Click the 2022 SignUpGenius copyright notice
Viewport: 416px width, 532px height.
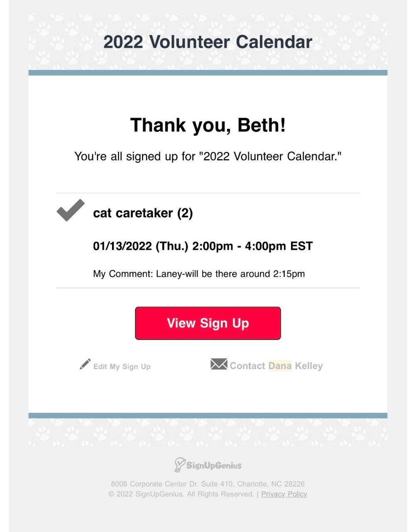[x=181, y=494]
